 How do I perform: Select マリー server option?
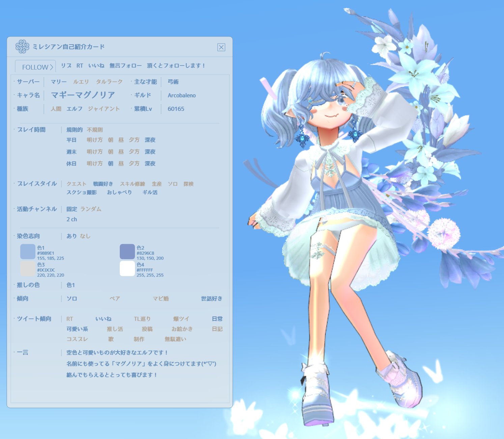pos(59,82)
